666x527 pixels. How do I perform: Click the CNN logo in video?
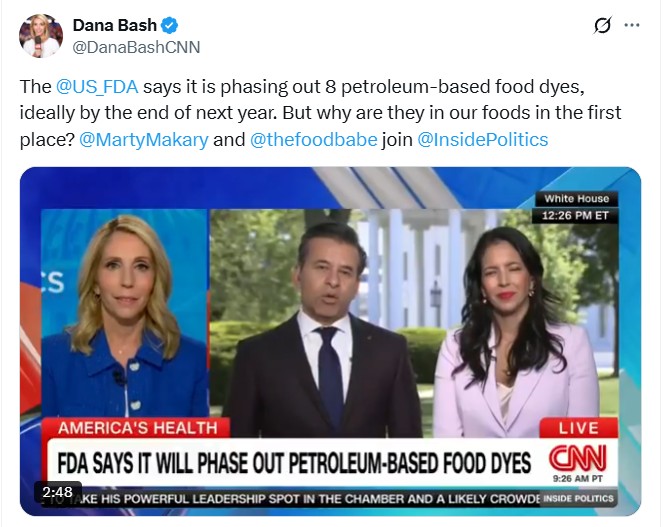(x=578, y=459)
